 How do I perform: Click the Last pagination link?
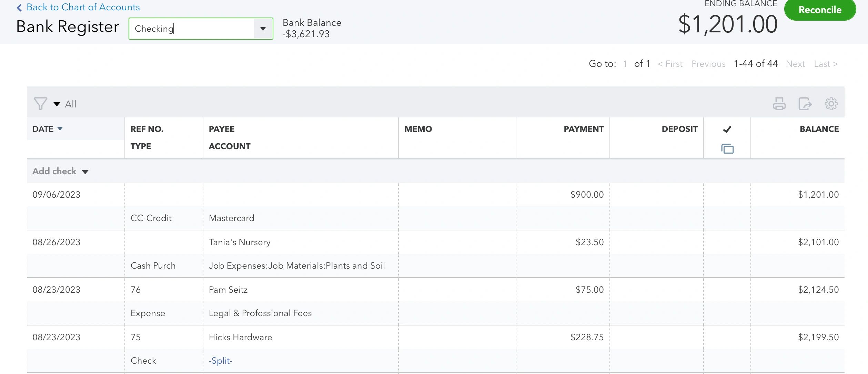(x=825, y=64)
